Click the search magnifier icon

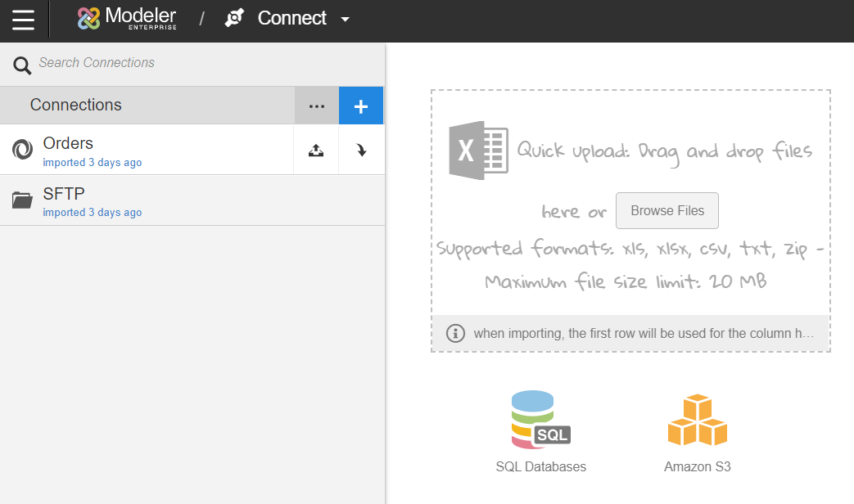[x=21, y=65]
